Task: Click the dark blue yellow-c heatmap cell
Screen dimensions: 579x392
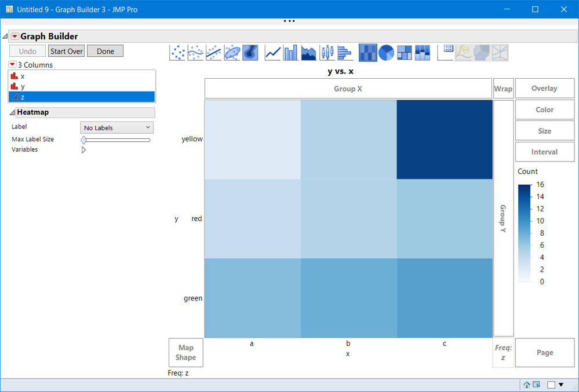Action: 445,140
